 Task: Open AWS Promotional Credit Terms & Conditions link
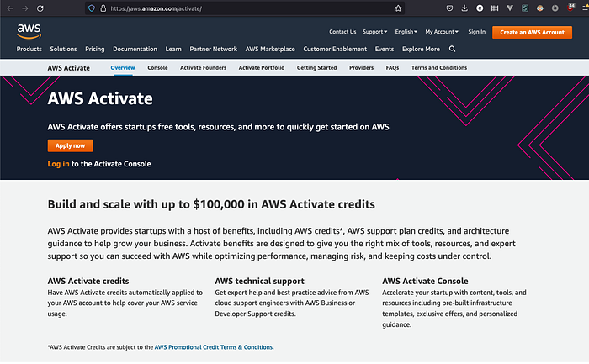point(214,347)
